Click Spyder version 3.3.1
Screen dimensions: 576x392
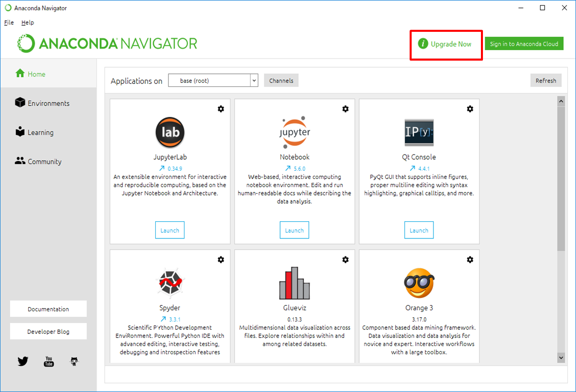tap(175, 319)
